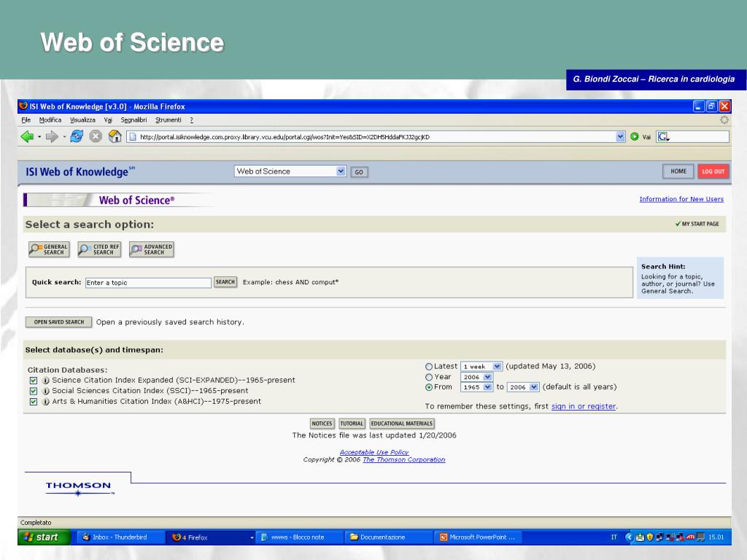
Task: Click info icon for Arts & Humanities Index
Action: [46, 402]
